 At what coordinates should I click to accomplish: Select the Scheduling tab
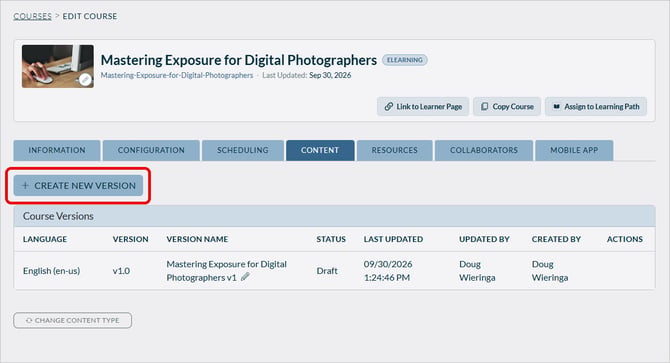coord(243,150)
